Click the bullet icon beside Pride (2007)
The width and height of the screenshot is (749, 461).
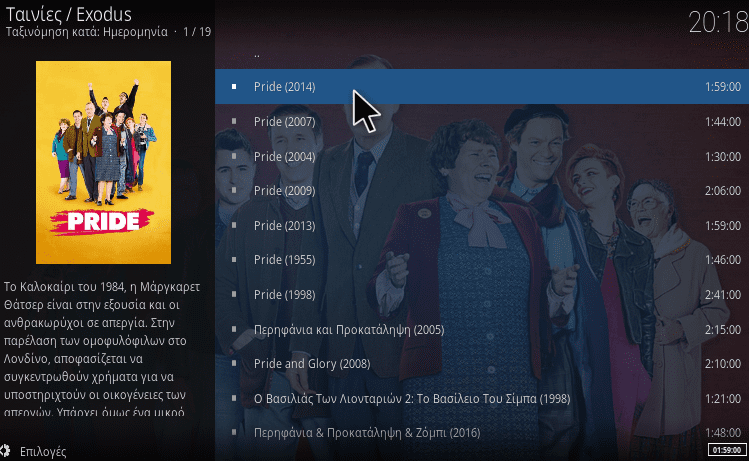point(234,121)
